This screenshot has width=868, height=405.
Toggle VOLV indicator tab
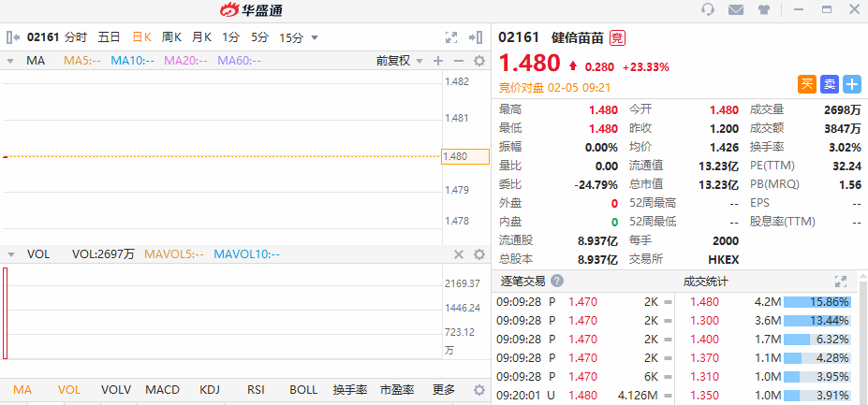[116, 389]
